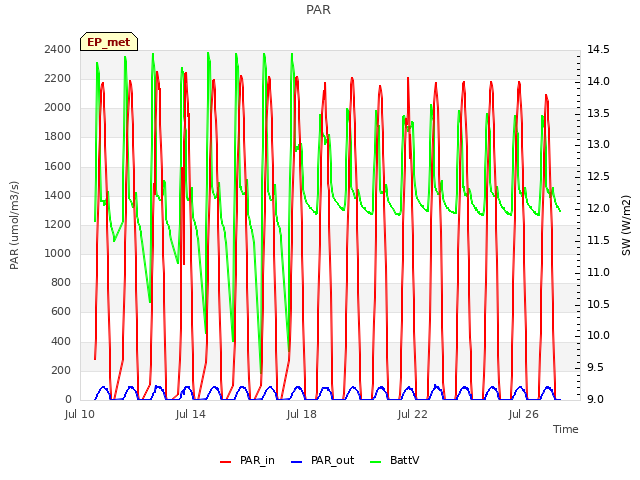
Task: Click the '12.0' right axis label
Action: 598,209
